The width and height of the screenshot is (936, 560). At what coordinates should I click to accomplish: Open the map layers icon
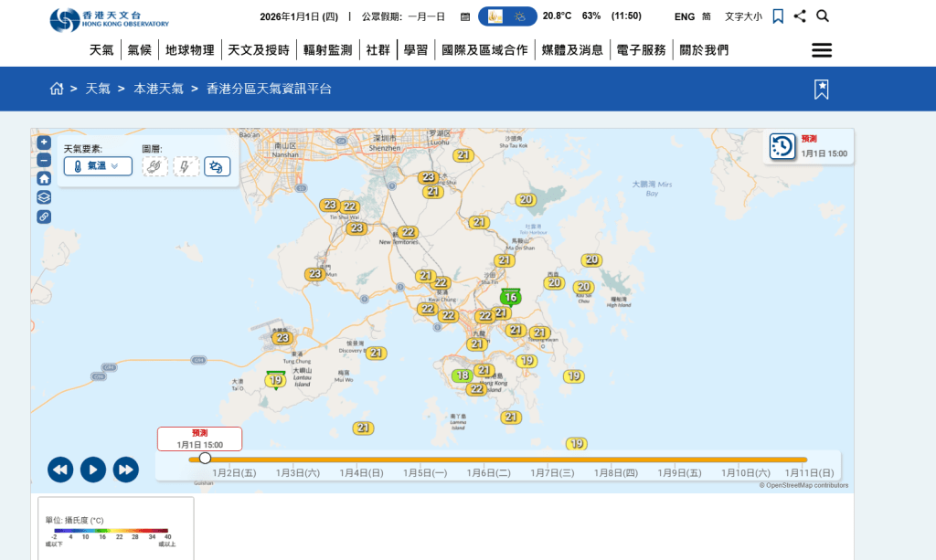click(x=44, y=195)
